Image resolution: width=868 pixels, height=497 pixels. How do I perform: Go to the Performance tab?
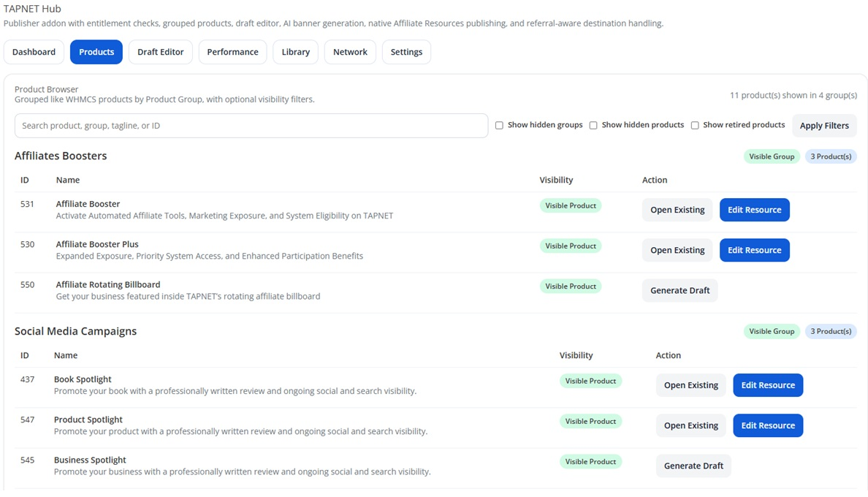(232, 52)
